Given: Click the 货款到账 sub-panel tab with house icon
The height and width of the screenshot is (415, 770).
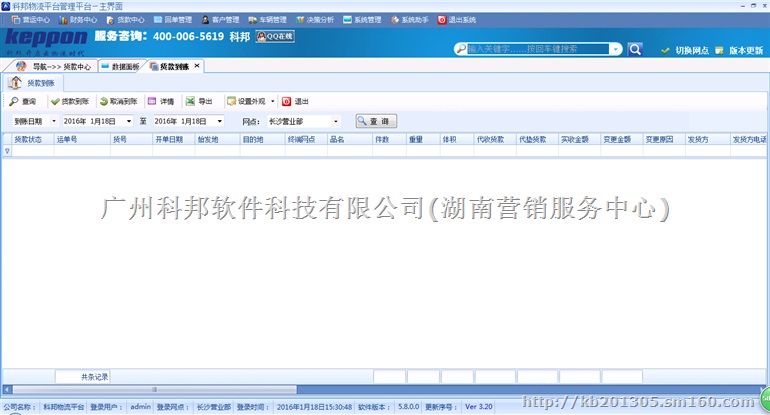Looking at the screenshot, I should point(32,83).
